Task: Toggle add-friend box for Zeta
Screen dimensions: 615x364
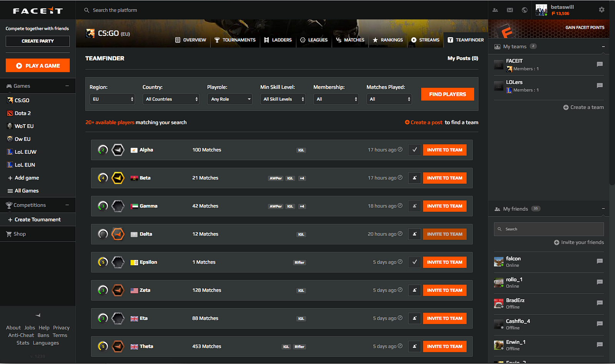Action: [414, 290]
